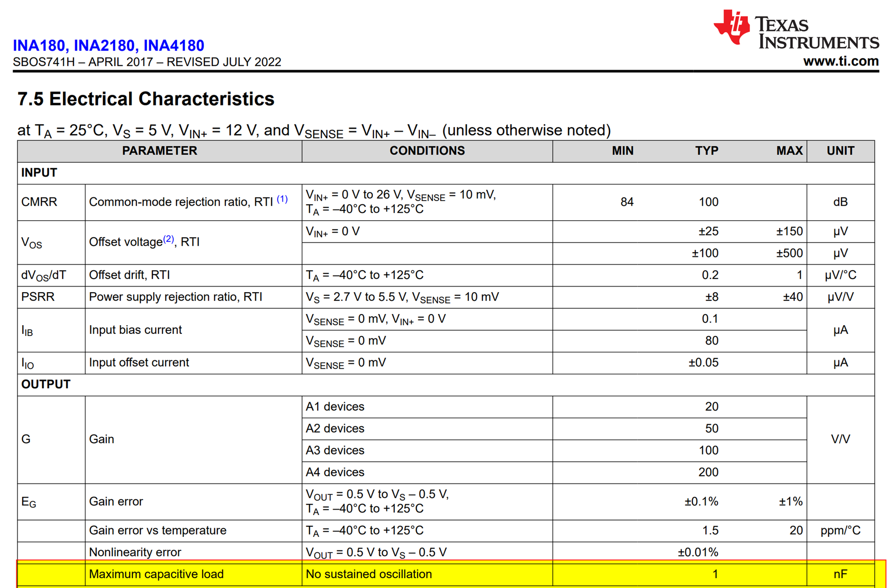Select the ±40 PSRR maximum value
Image resolution: width=888 pixels, height=588 pixels.
pyautogui.click(x=793, y=297)
